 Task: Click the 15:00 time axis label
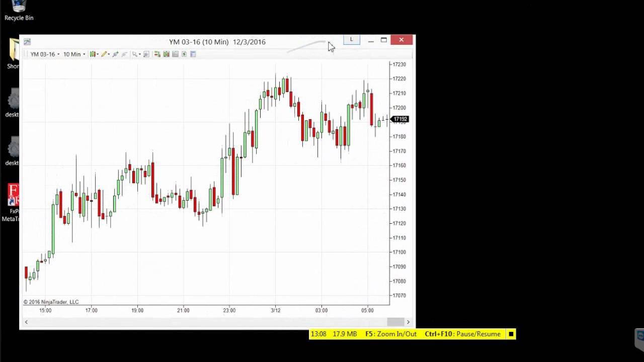click(x=45, y=311)
